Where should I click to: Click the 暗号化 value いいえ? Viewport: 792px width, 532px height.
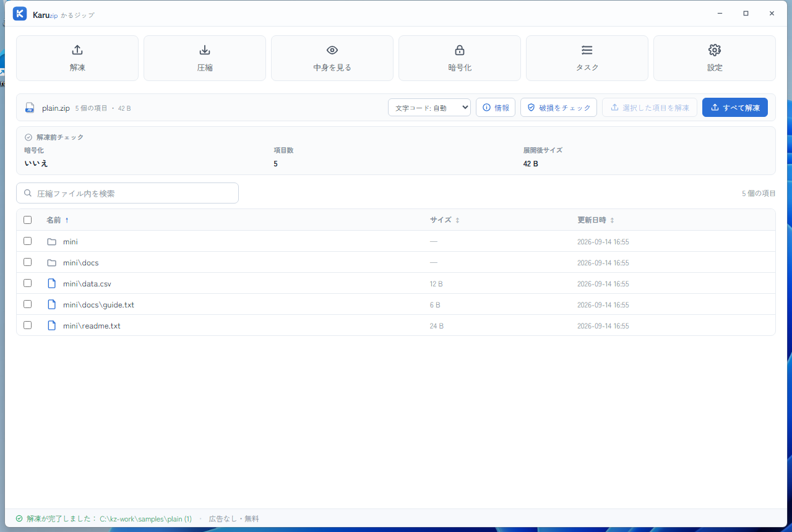(36, 164)
